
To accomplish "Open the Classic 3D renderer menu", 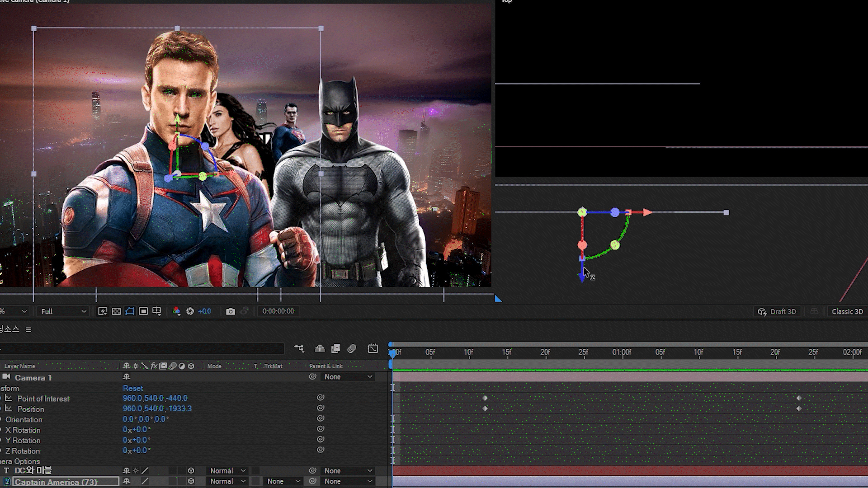I will pyautogui.click(x=847, y=311).
